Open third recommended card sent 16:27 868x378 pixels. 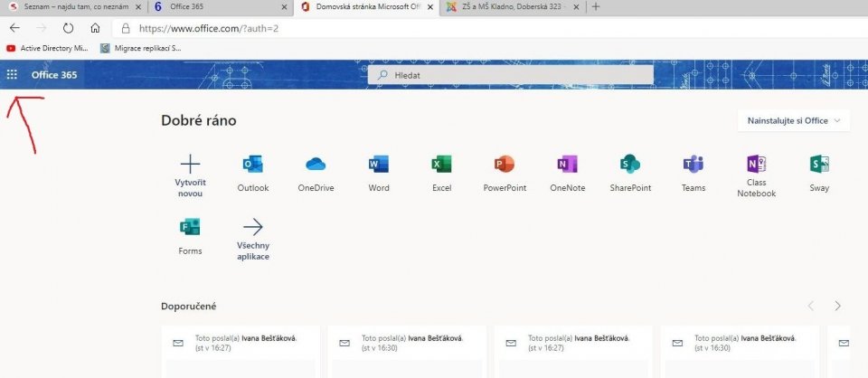[573, 352]
